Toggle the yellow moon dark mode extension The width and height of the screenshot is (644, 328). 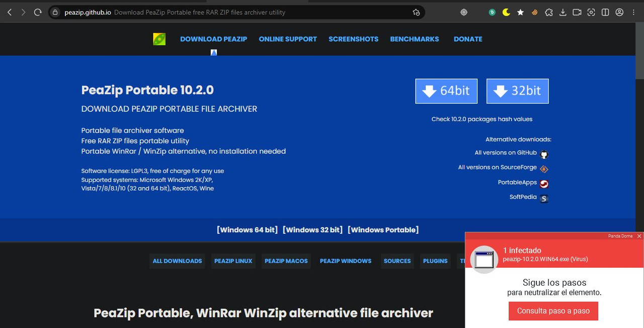pos(506,12)
